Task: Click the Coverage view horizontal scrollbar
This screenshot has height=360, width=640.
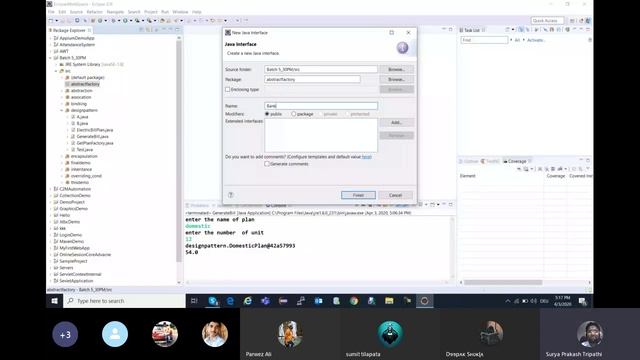Action: click(x=503, y=282)
